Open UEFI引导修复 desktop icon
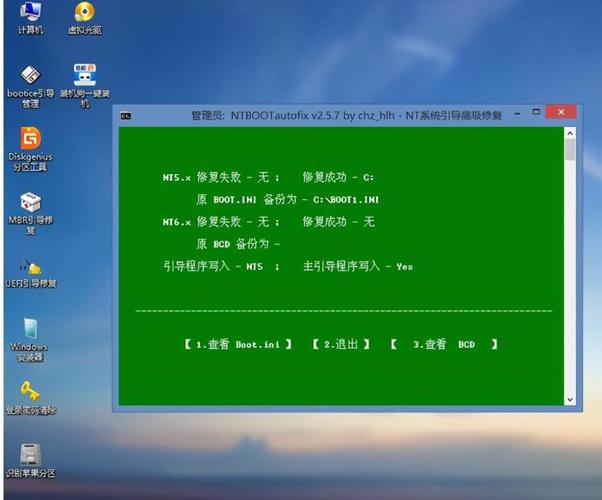 (x=30, y=273)
